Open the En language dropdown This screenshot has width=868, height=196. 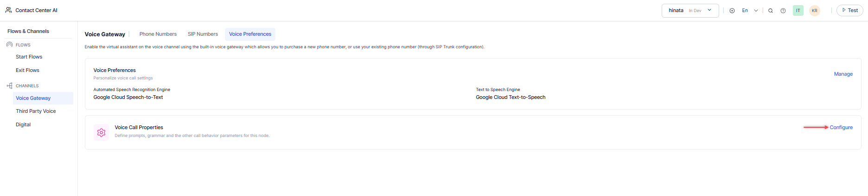(750, 11)
